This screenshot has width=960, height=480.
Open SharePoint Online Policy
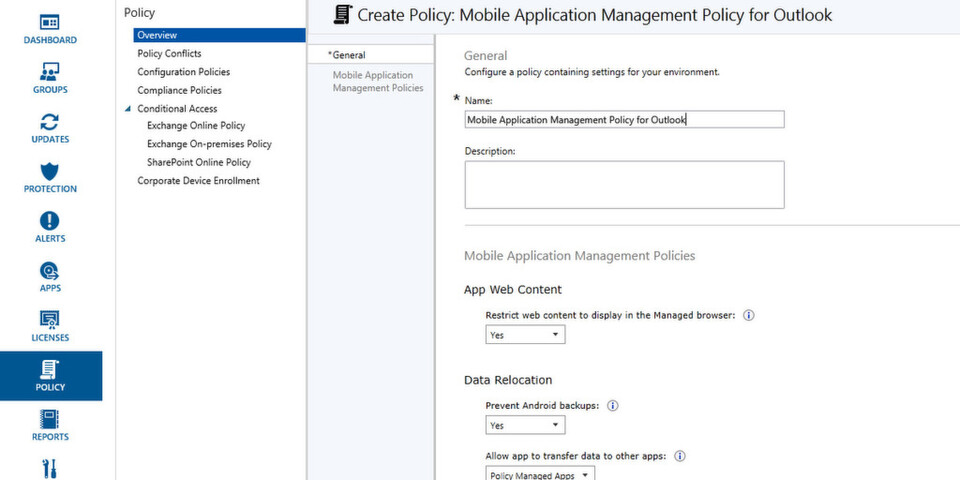click(x=199, y=162)
